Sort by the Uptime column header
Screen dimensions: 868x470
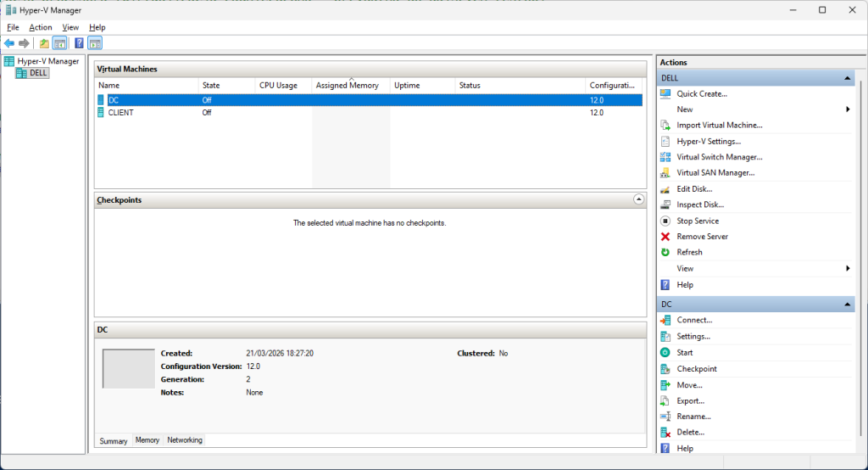422,86
